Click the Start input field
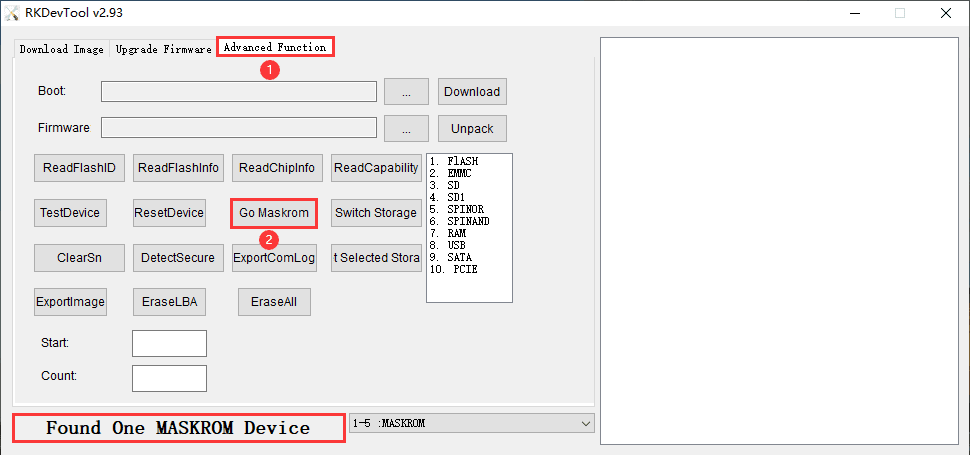970x455 pixels. tap(169, 343)
